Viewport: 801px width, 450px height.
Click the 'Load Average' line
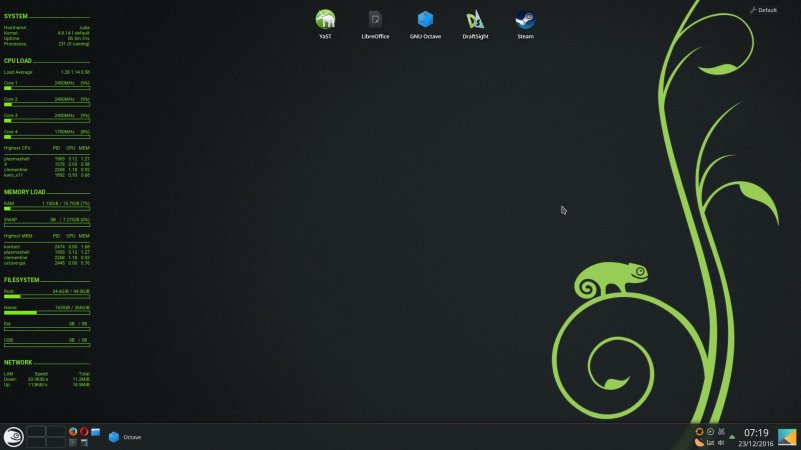pyautogui.click(x=47, y=72)
